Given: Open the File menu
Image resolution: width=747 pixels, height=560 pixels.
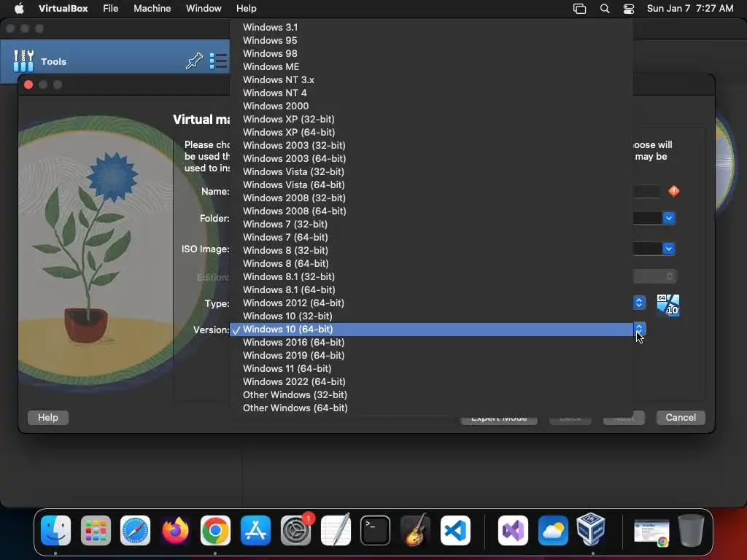Looking at the screenshot, I should 111,8.
